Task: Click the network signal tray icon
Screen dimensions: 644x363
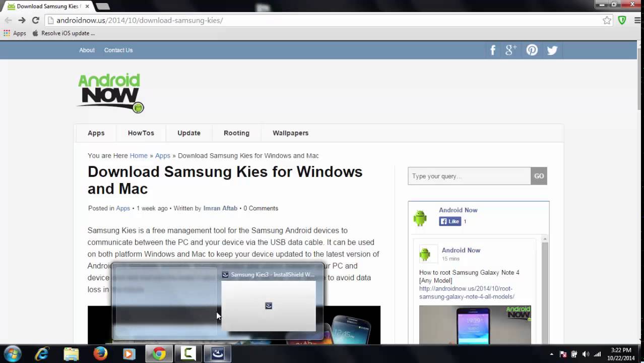Action: (597, 354)
